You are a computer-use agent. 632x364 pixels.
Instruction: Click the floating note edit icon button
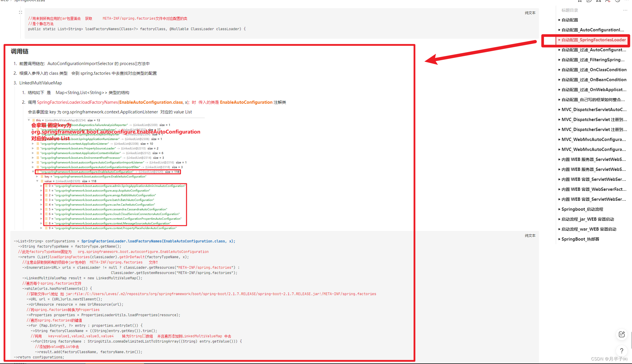621,334
